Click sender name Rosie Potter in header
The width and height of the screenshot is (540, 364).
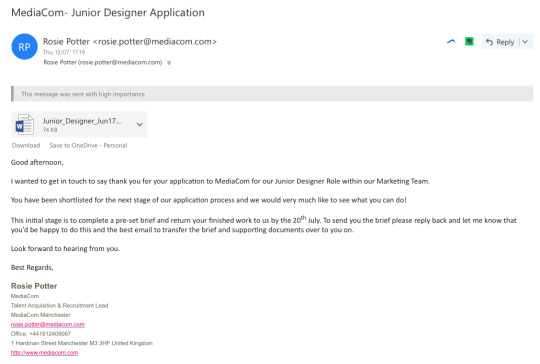pyautogui.click(x=66, y=42)
